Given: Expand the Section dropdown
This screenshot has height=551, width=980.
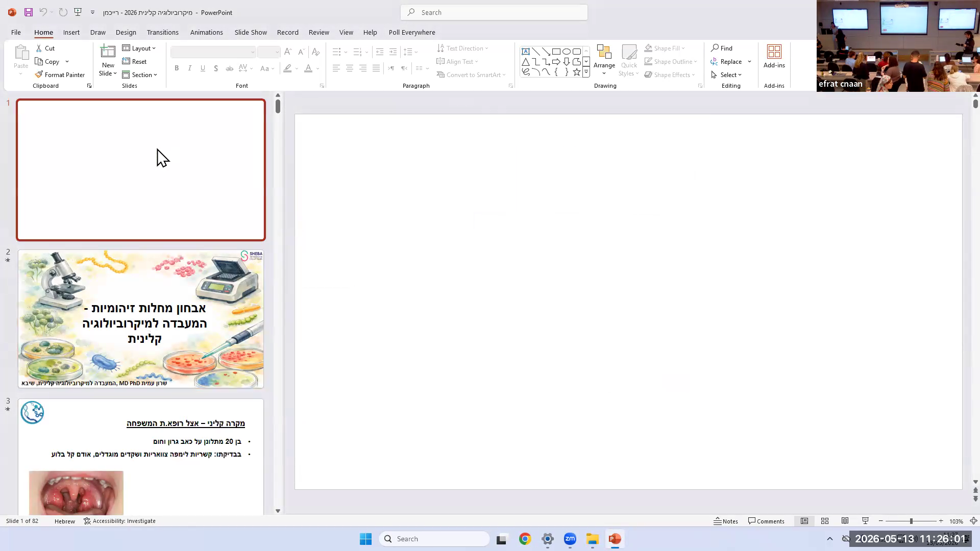Looking at the screenshot, I should click(139, 74).
